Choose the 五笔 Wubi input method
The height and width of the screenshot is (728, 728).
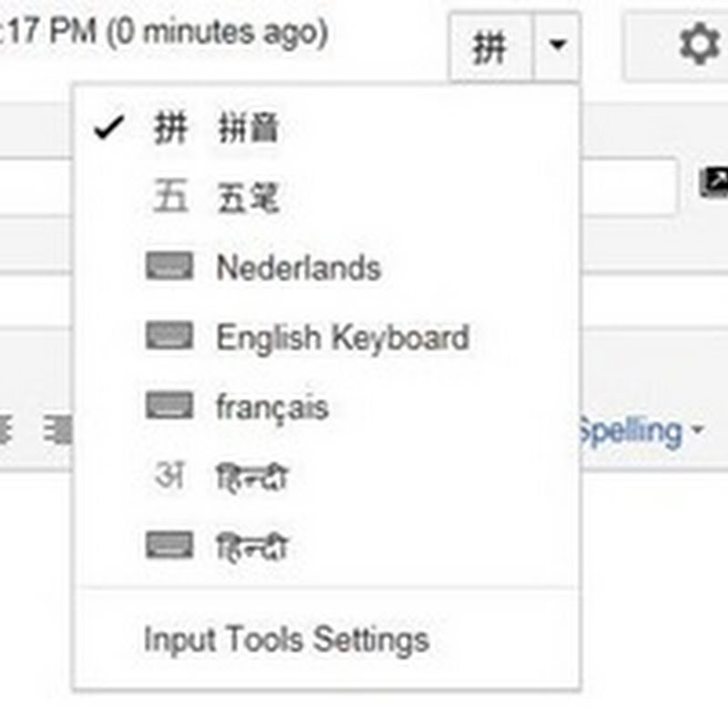tap(248, 197)
